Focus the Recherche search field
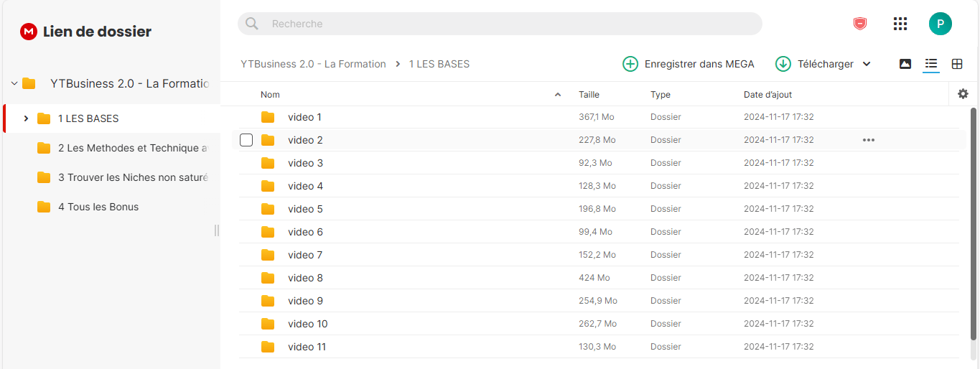This screenshot has width=980, height=369. (500, 24)
